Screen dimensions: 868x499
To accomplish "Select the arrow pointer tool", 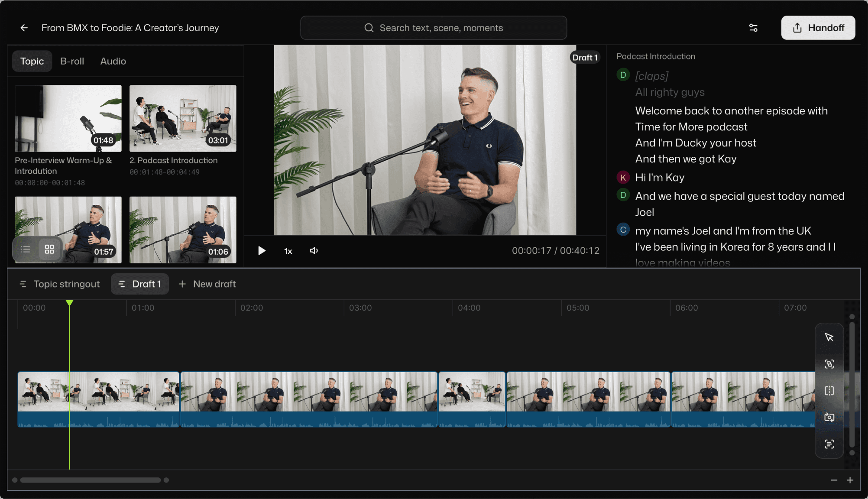I will [829, 337].
